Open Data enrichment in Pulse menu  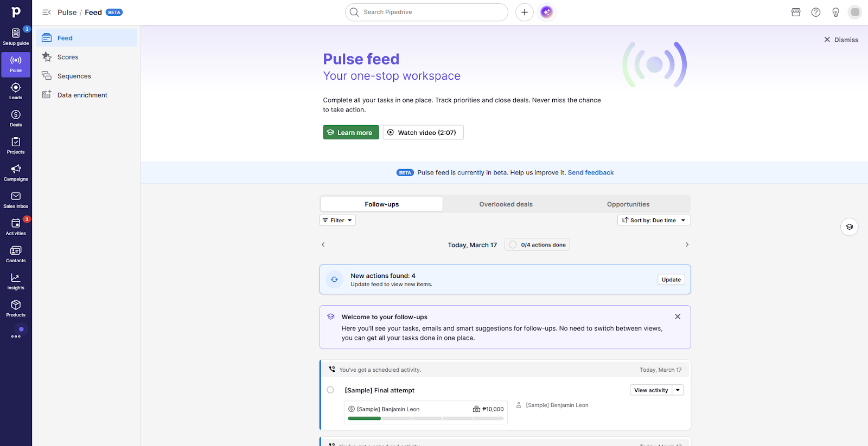point(87,95)
